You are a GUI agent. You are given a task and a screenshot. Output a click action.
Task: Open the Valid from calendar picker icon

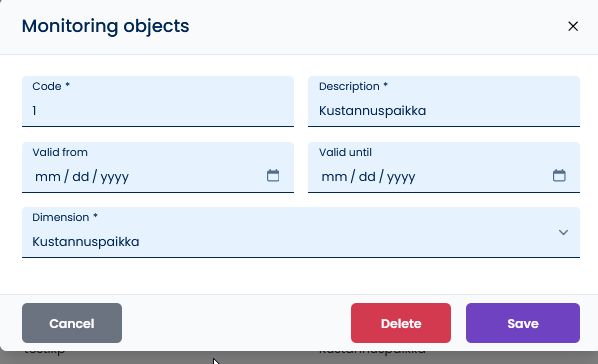273,176
